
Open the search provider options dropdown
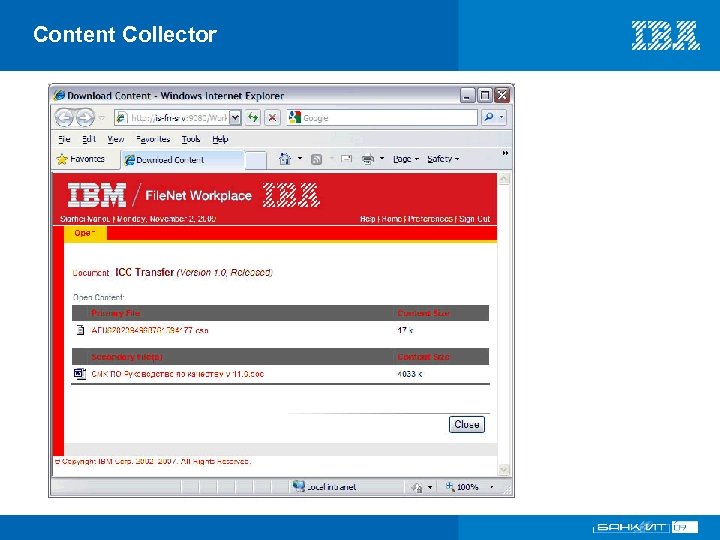click(x=501, y=118)
